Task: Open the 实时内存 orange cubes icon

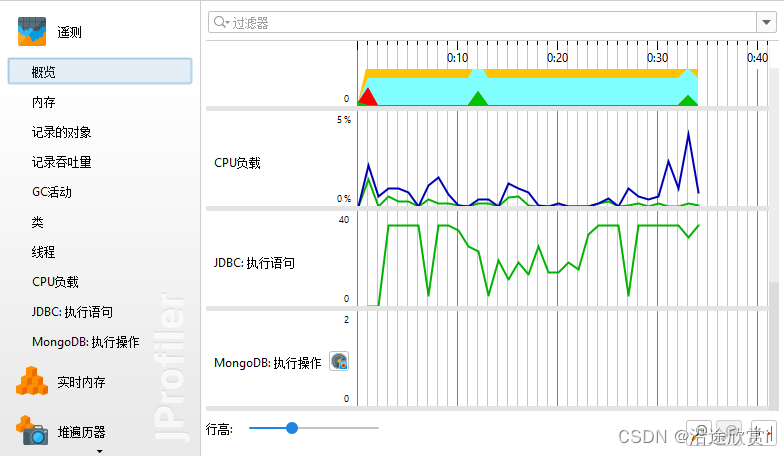Action: (x=32, y=381)
